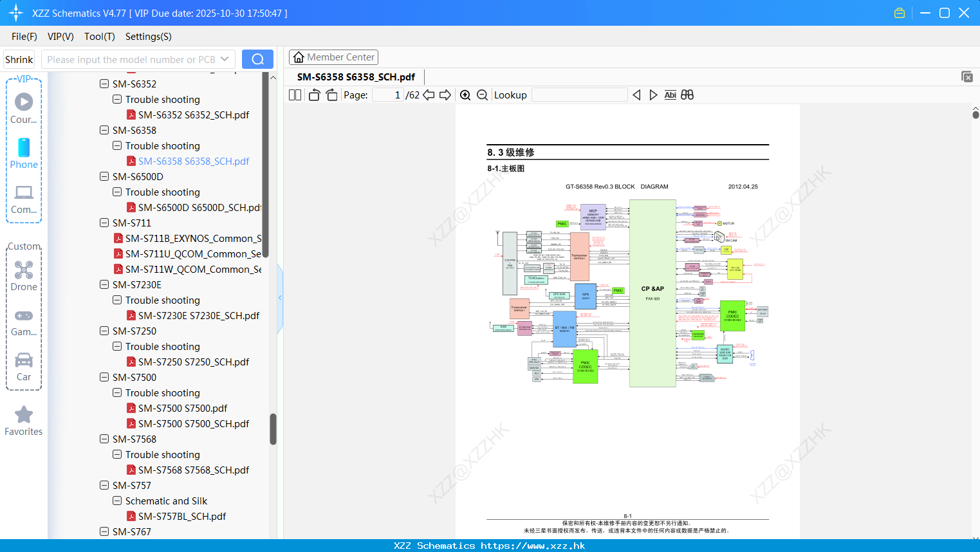
Task: Select the Computer category
Action: click(x=24, y=199)
